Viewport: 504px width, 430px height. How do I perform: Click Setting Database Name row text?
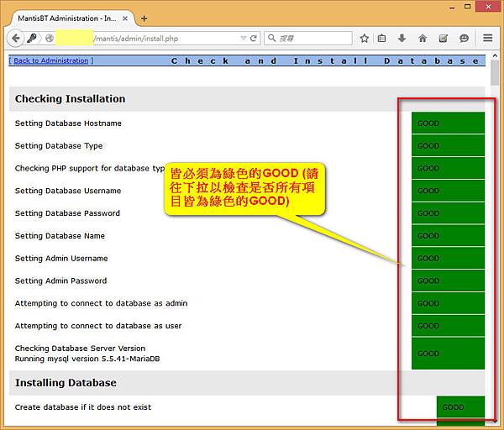60,236
